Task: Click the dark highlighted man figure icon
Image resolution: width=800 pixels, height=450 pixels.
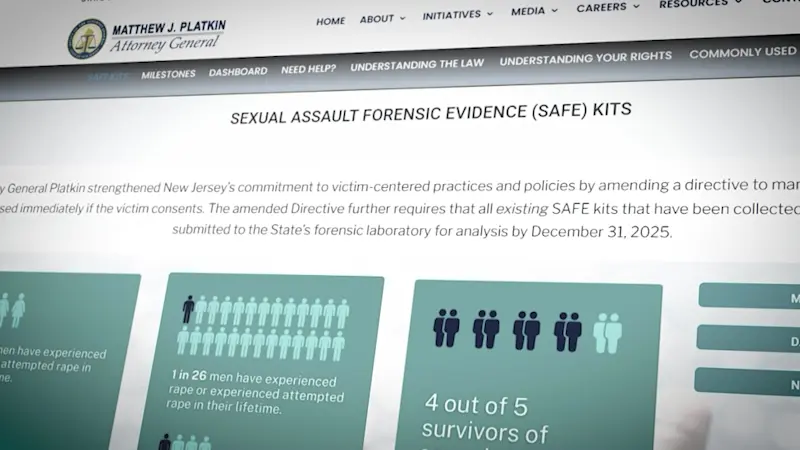Action: [x=188, y=309]
